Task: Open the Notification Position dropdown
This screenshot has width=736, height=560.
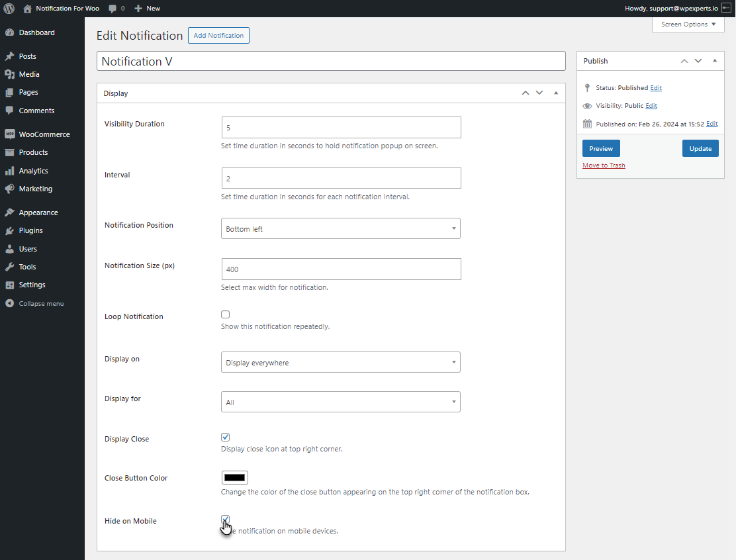Action: coord(341,228)
